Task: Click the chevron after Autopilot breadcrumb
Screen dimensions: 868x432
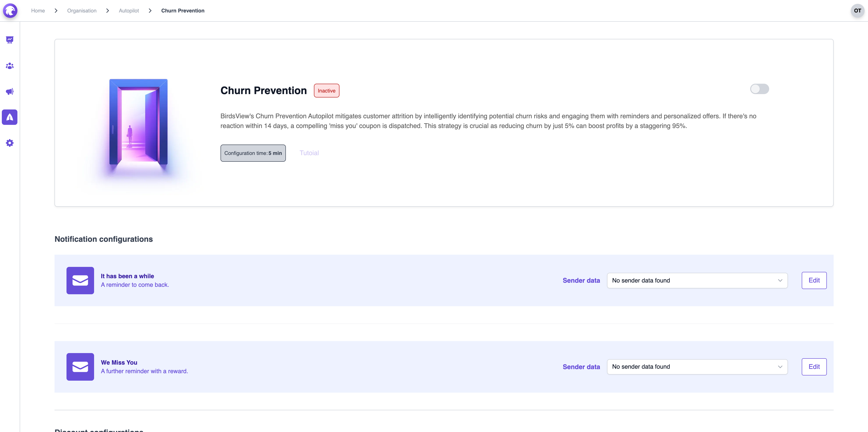Action: [150, 11]
